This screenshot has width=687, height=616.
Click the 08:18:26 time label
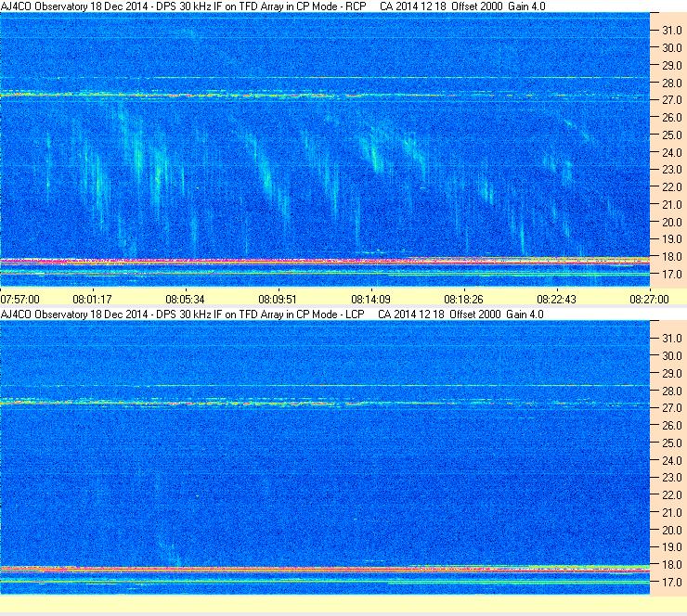click(463, 300)
